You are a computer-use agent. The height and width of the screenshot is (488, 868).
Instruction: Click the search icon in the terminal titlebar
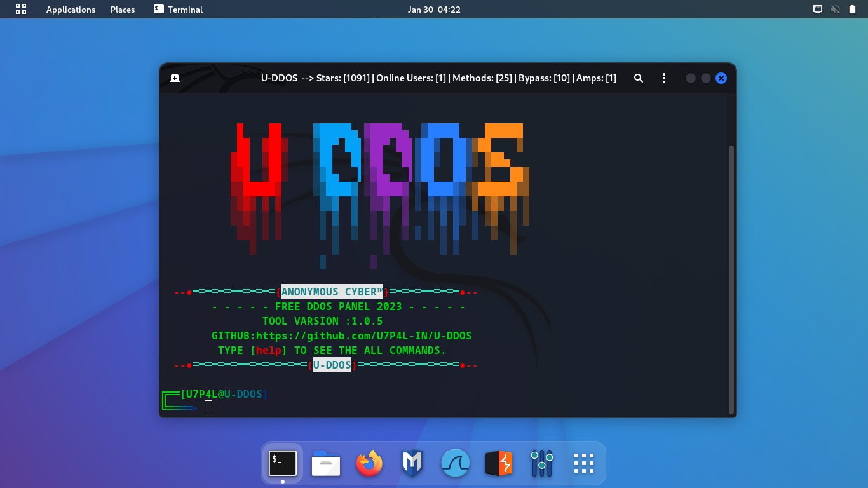pos(639,78)
